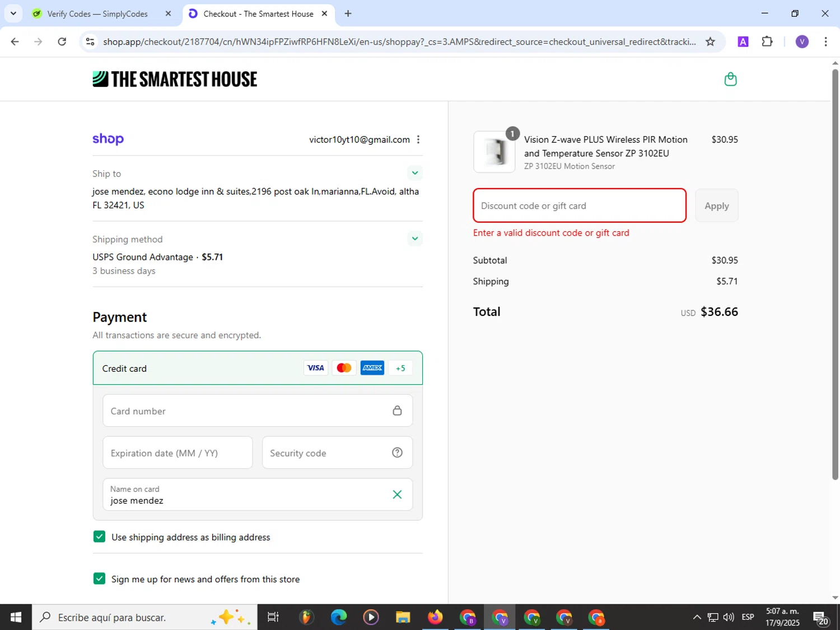This screenshot has height=630, width=840.
Task: Select the Credit card payment option
Action: point(258,368)
